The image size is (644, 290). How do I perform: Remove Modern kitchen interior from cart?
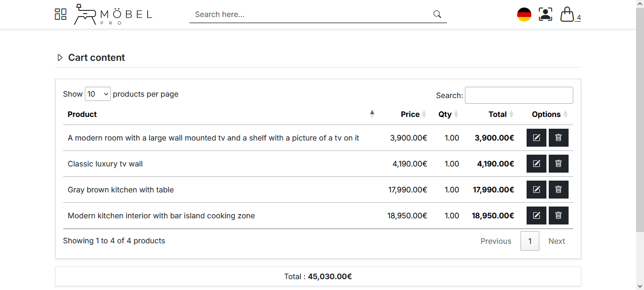coord(559,215)
